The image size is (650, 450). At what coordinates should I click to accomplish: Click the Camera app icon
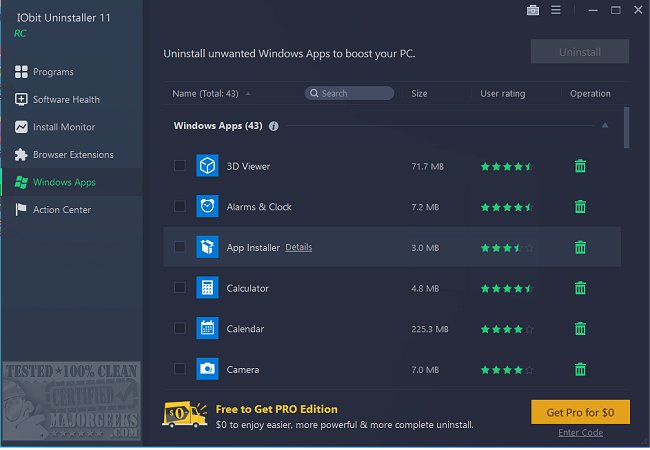pyautogui.click(x=207, y=369)
